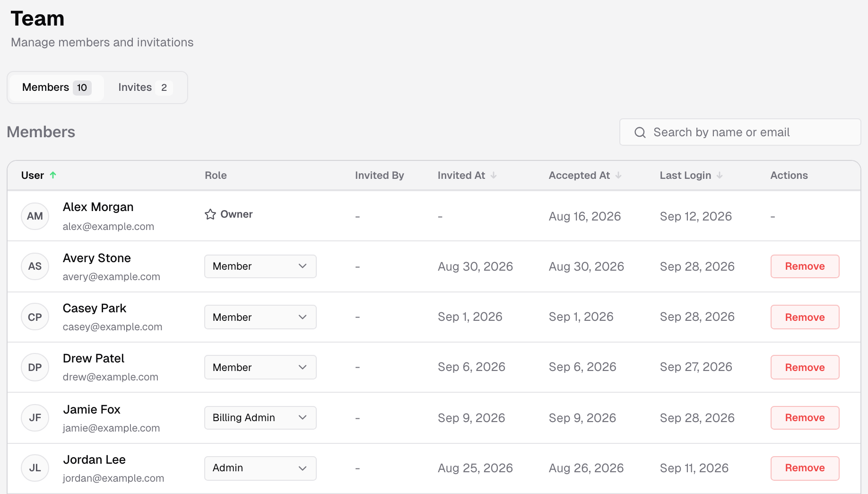Click the Owner star icon
Image resolution: width=868 pixels, height=494 pixels.
coord(210,214)
